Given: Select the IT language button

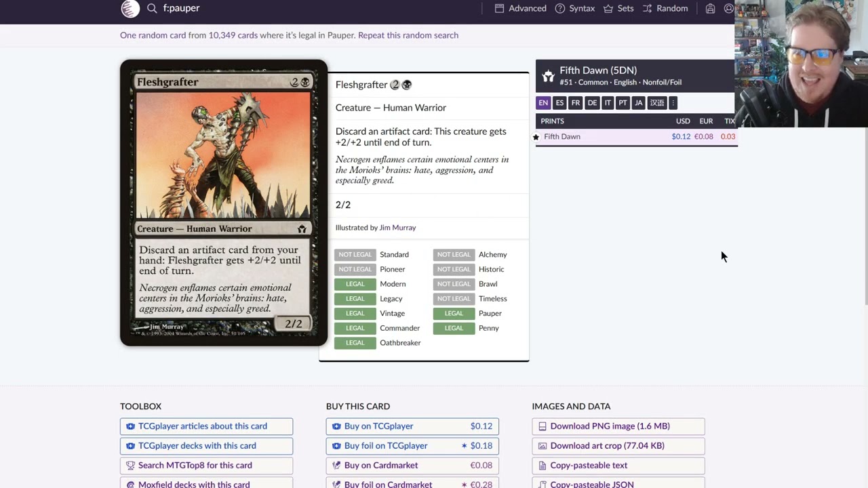Looking at the screenshot, I should coord(608,103).
